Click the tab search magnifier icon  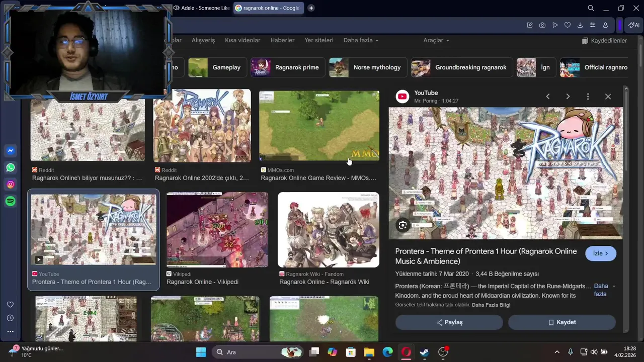[x=591, y=8]
